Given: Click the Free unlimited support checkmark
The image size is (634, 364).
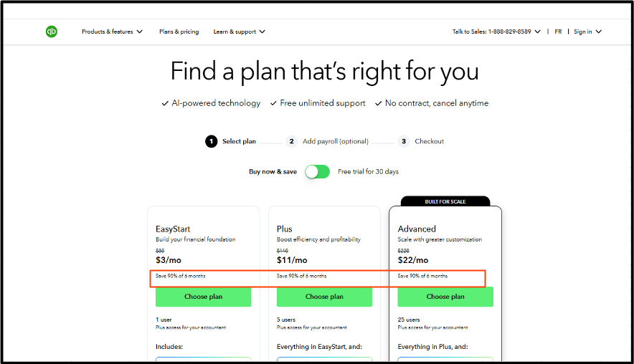Looking at the screenshot, I should coord(273,103).
